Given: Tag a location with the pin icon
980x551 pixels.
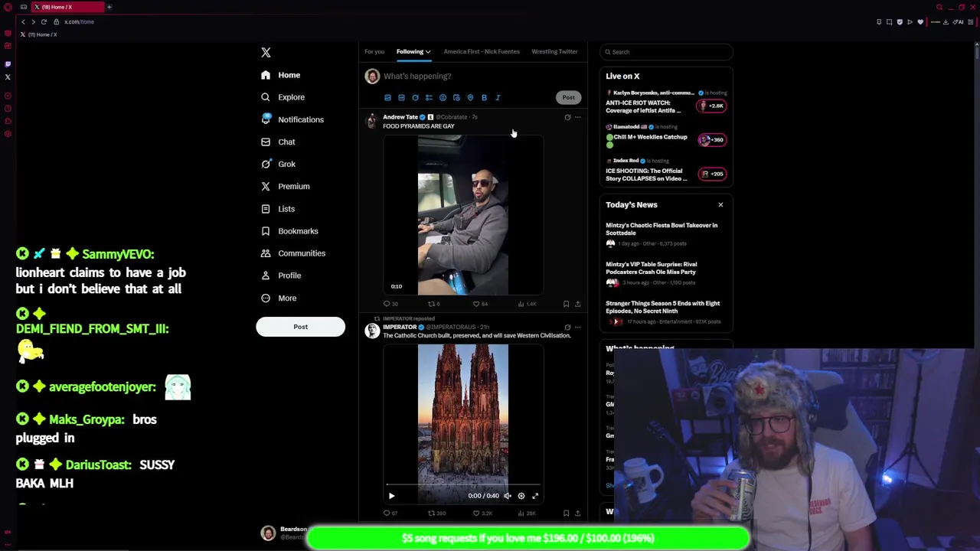Looking at the screenshot, I should tap(470, 98).
